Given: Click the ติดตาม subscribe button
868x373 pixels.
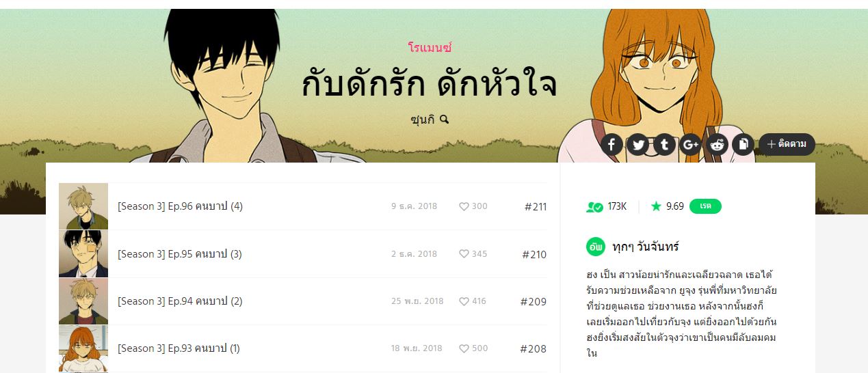Looking at the screenshot, I should coord(787,144).
